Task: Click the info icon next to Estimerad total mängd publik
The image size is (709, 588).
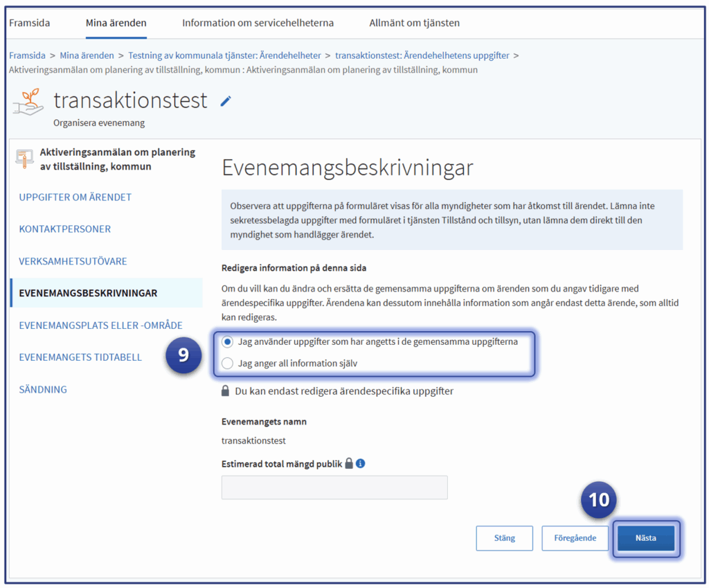Action: [360, 463]
